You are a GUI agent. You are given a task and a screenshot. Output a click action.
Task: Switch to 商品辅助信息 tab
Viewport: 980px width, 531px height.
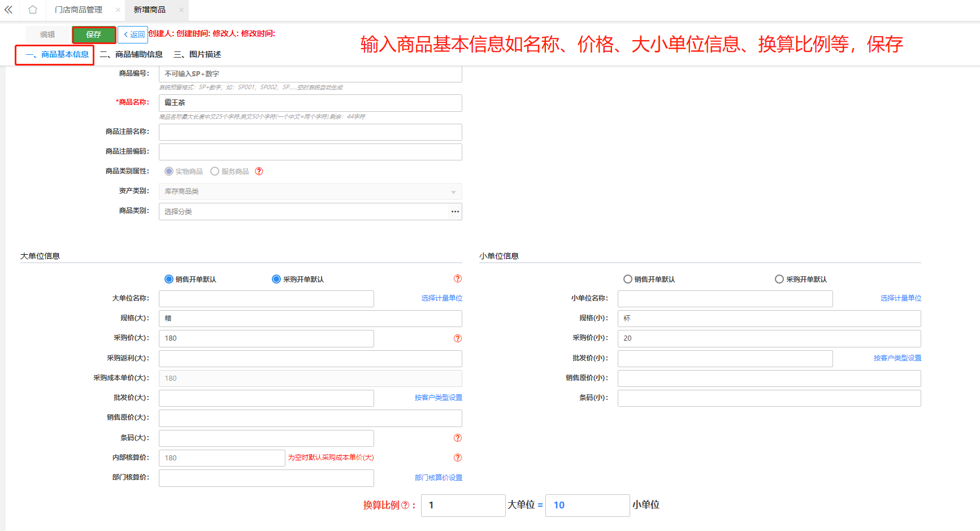pyautogui.click(x=131, y=54)
